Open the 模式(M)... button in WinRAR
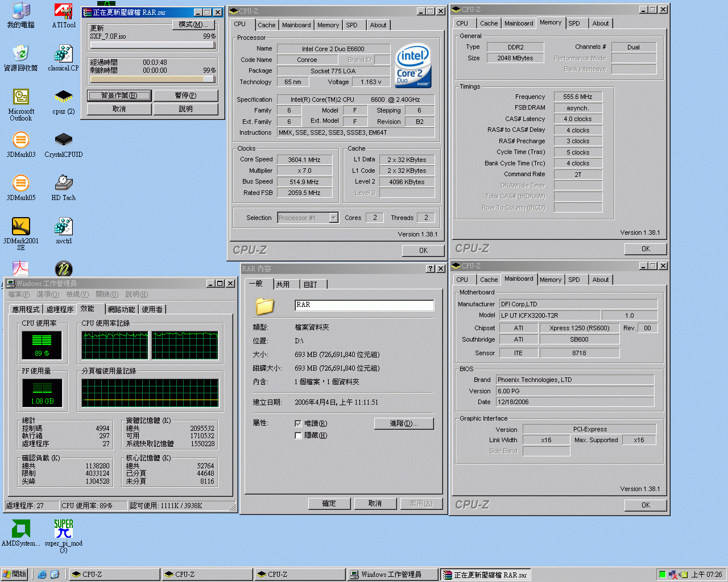728x582 pixels. pos(193,24)
